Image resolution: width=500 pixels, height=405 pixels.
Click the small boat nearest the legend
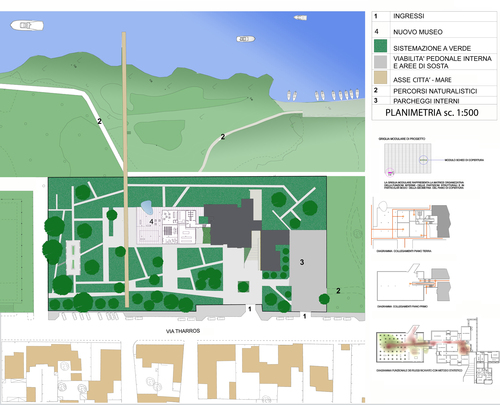tap(300, 17)
